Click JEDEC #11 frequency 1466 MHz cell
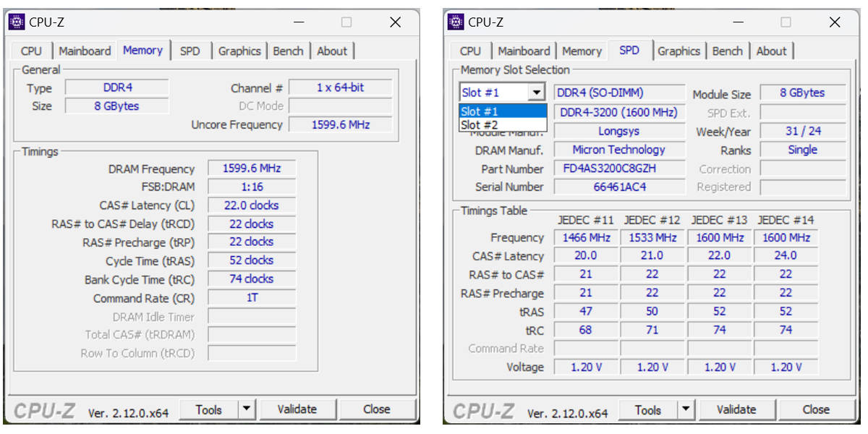Viewport: 868px width, 434px height. point(586,237)
